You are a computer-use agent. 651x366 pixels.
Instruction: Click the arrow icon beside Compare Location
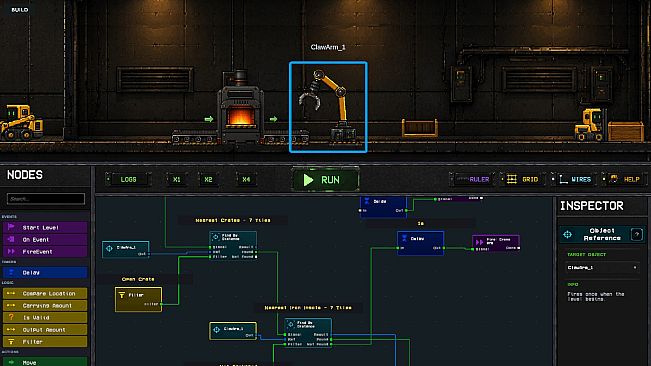point(11,293)
